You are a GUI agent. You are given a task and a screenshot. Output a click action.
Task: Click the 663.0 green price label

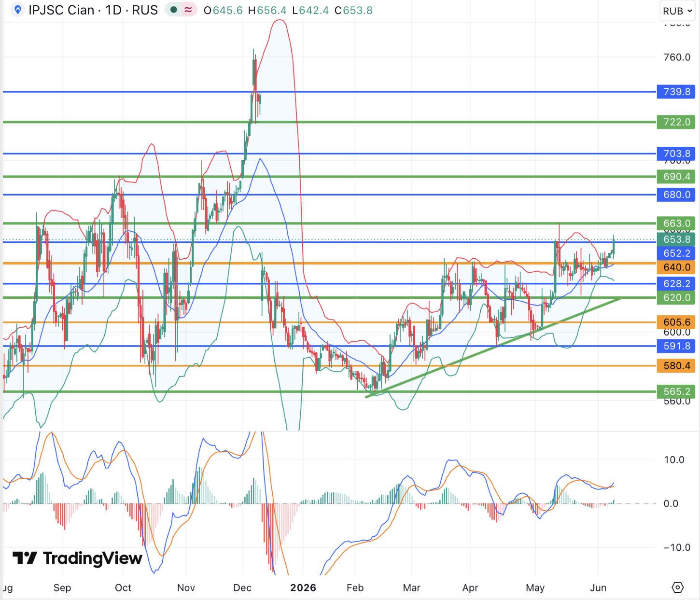[x=676, y=223]
